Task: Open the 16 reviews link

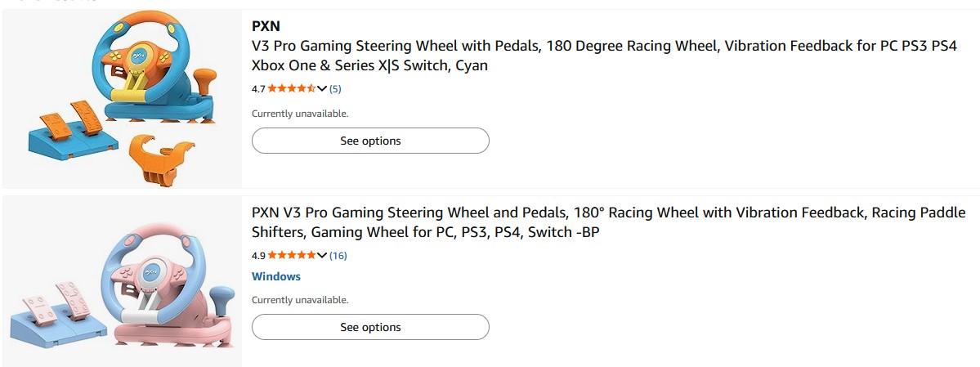Action: [x=338, y=255]
